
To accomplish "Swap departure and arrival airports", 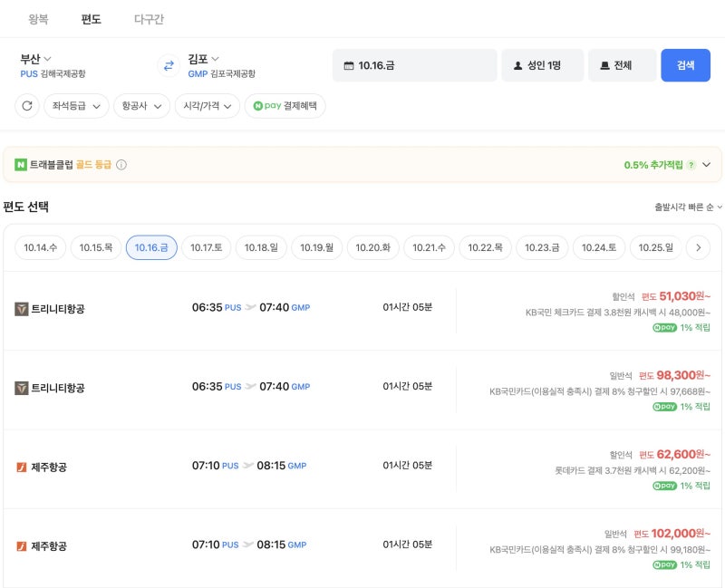I will click(169, 65).
